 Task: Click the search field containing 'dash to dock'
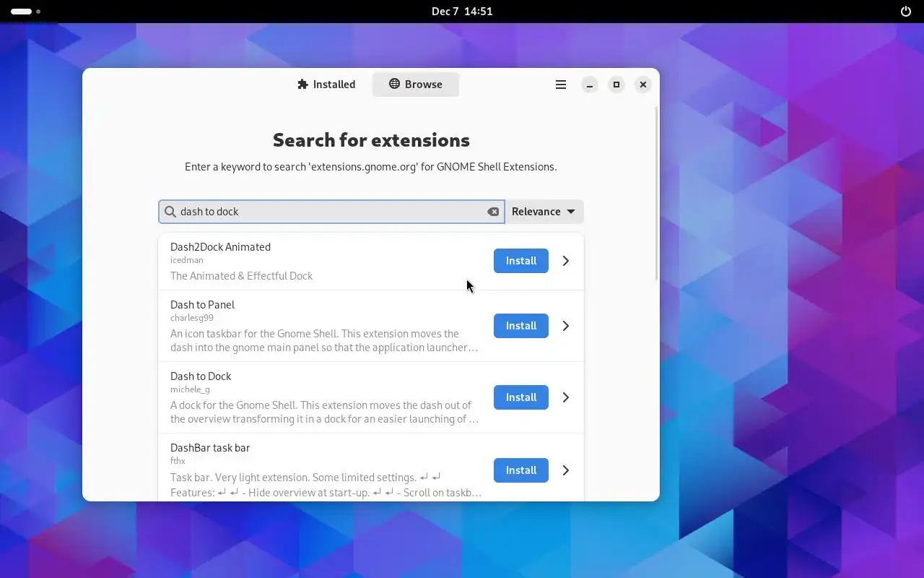coord(331,212)
